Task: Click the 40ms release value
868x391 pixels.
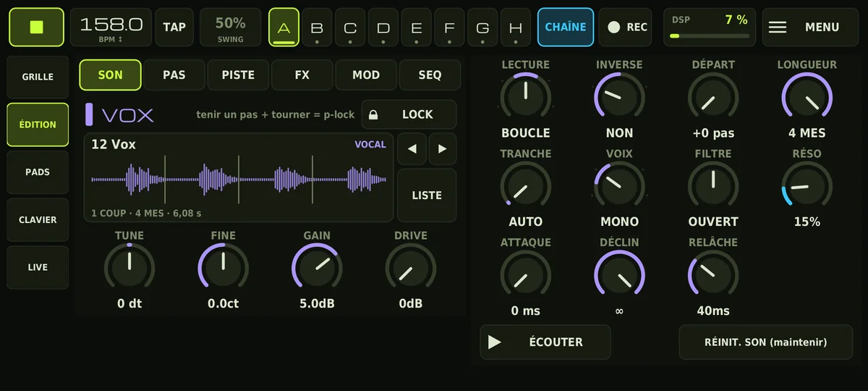Action: [x=713, y=311]
